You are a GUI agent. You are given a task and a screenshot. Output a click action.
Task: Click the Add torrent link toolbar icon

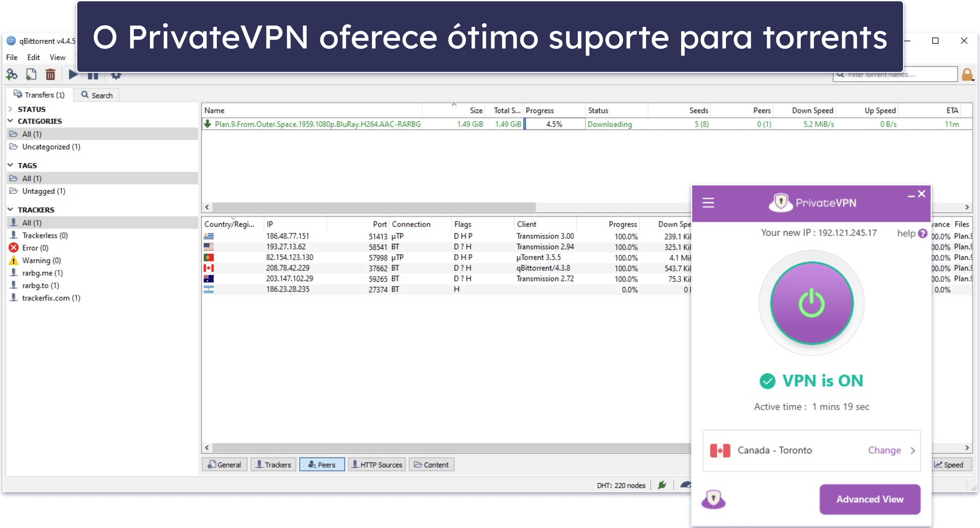[x=12, y=74]
